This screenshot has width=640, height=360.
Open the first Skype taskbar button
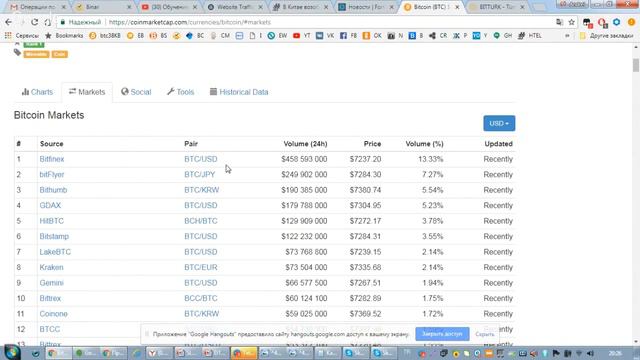point(355,353)
